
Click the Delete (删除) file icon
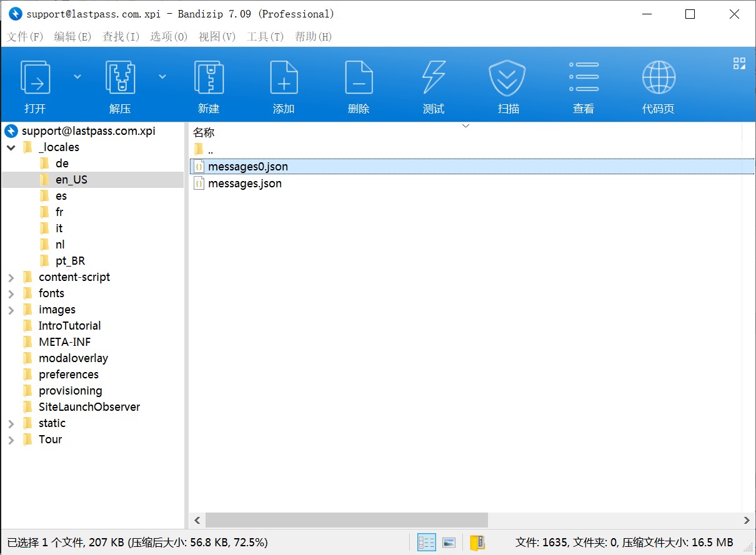pos(359,77)
